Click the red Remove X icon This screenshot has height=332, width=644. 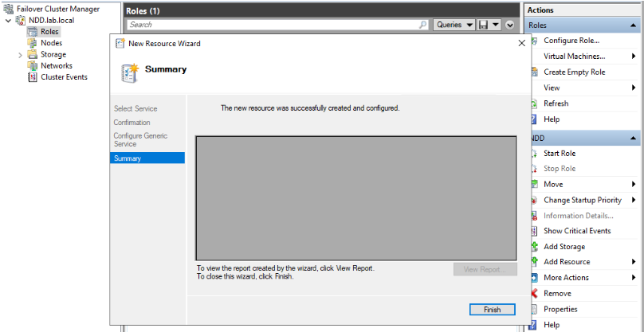[x=534, y=293]
